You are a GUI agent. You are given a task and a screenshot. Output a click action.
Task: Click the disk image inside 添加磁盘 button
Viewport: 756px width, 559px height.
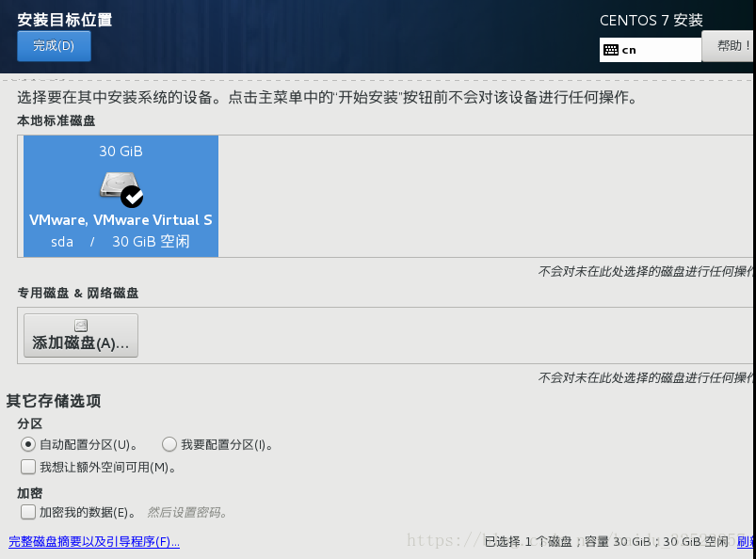point(79,327)
